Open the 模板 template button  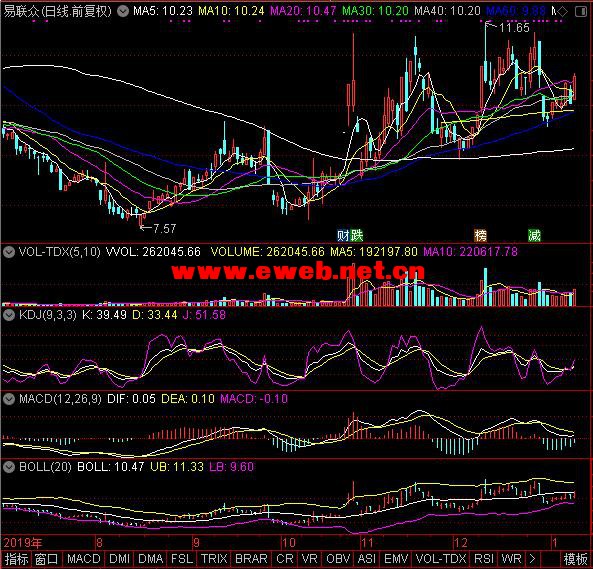click(575, 559)
